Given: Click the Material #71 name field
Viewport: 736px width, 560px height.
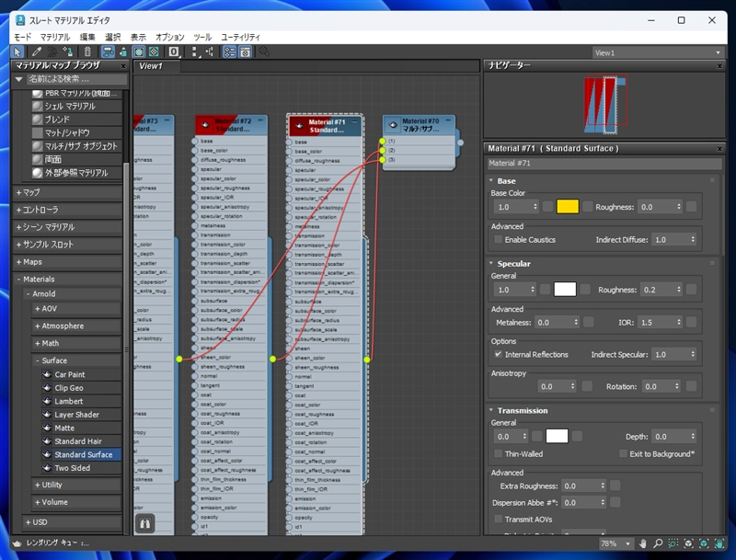Looking at the screenshot, I should 604,163.
